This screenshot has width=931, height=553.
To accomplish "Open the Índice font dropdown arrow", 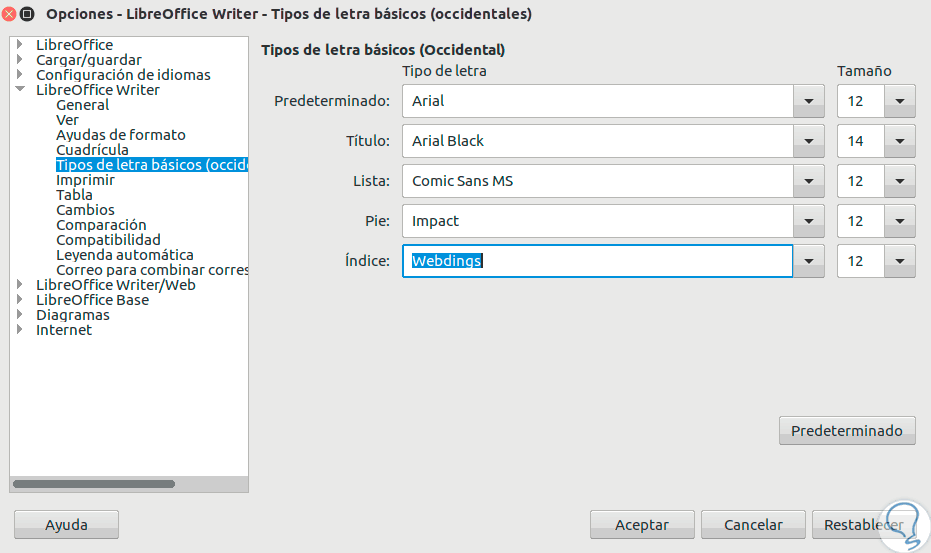I will (808, 261).
